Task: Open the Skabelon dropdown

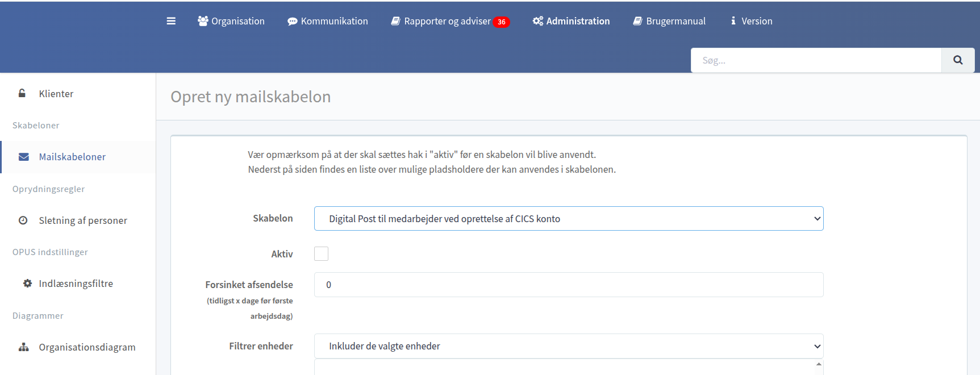Action: click(x=568, y=219)
